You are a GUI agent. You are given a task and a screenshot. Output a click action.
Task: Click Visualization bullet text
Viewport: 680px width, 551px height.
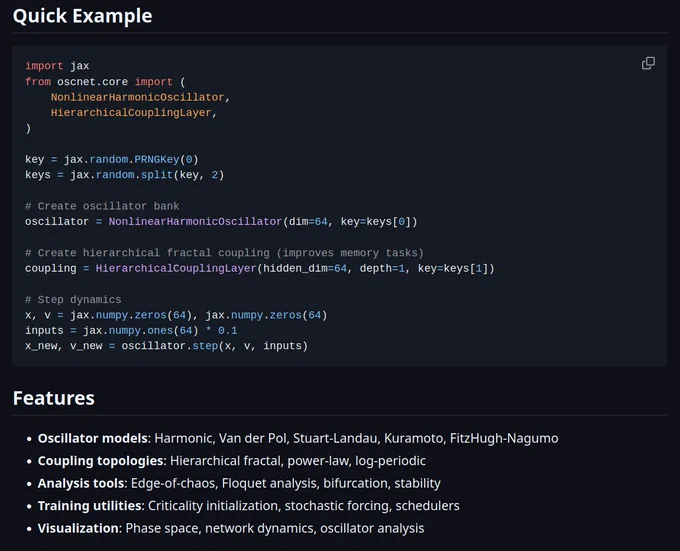[x=231, y=528]
